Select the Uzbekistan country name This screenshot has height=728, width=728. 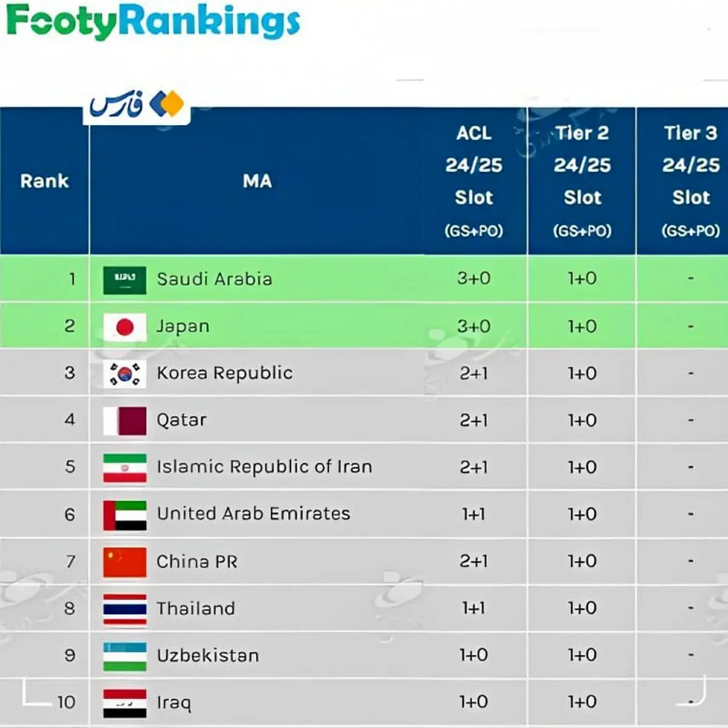208,655
